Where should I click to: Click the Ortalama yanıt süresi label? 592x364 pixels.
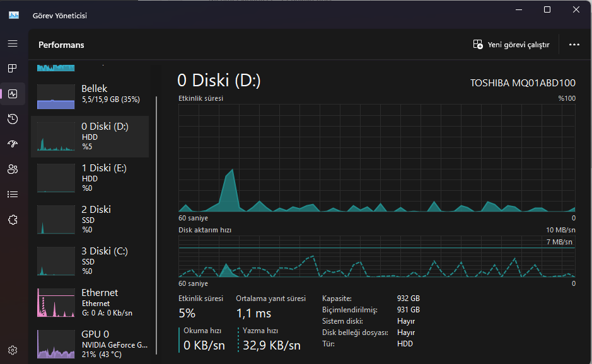coord(270,299)
